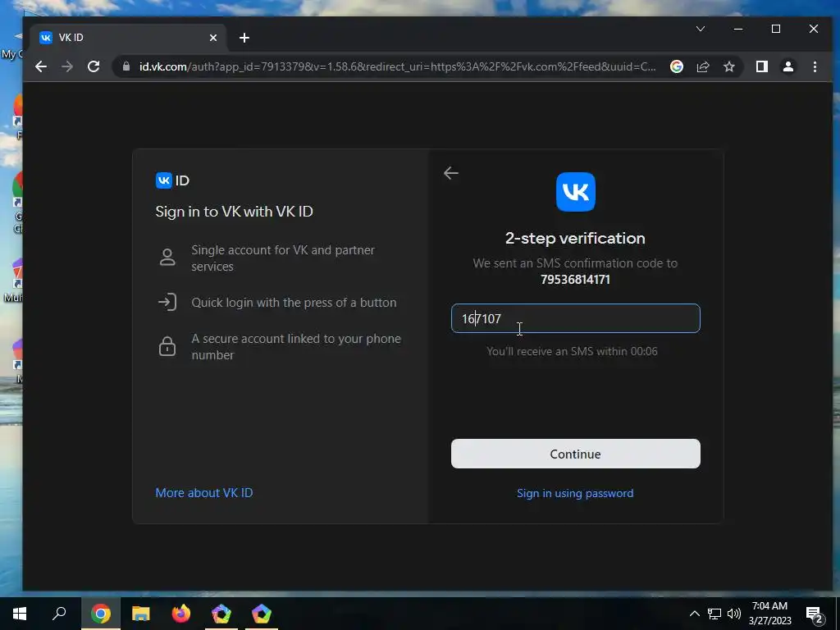Close the VK ID tab
Image resolution: width=840 pixels, height=630 pixels.
[x=213, y=38]
